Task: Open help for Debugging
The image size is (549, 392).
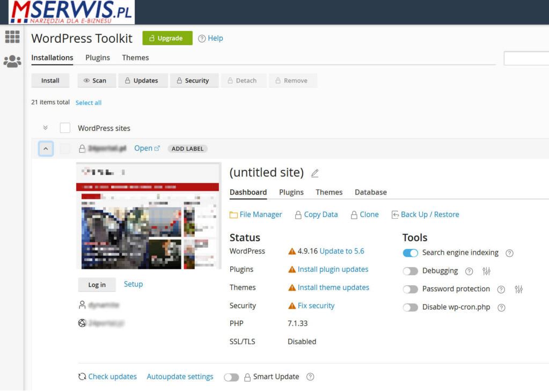Action: click(469, 271)
